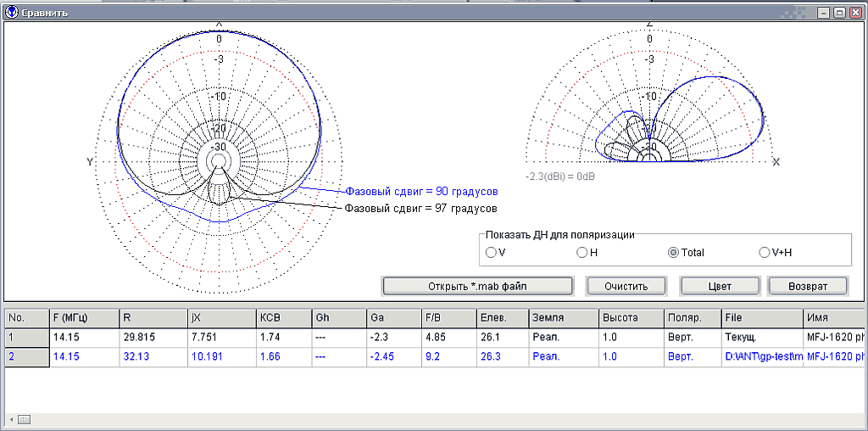Select row 2 number cell

point(25,357)
